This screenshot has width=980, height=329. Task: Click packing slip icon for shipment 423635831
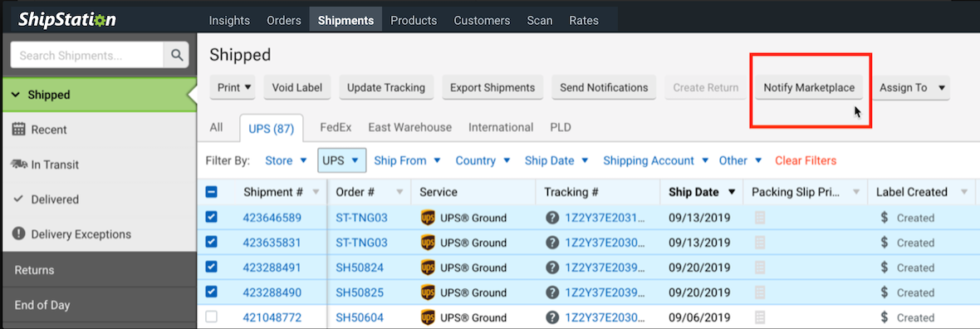760,243
